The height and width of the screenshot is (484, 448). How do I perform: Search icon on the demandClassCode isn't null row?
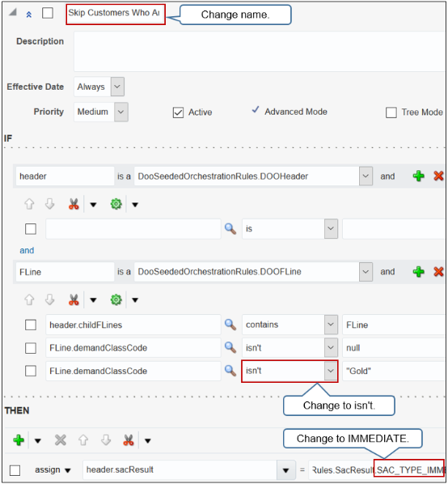(x=230, y=347)
